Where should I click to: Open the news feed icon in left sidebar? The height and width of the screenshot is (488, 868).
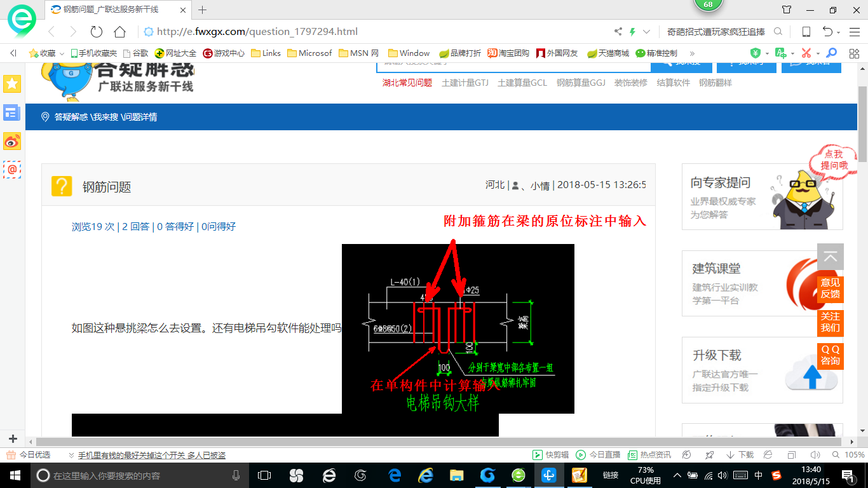[12, 113]
